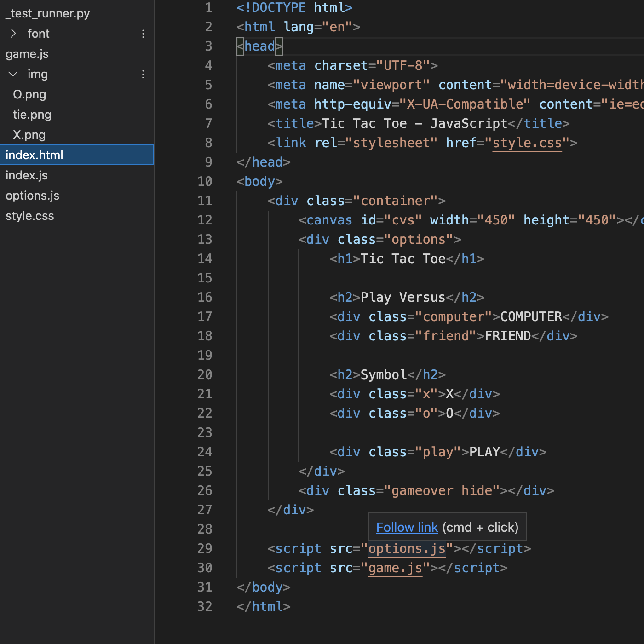
Task: Open index.js from the file list
Action: pyautogui.click(x=27, y=175)
